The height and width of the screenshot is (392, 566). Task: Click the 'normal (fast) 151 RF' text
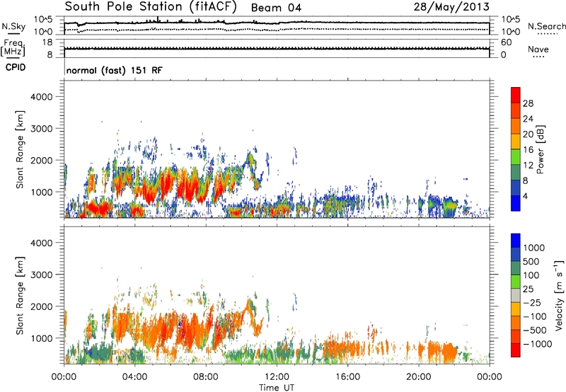point(115,70)
